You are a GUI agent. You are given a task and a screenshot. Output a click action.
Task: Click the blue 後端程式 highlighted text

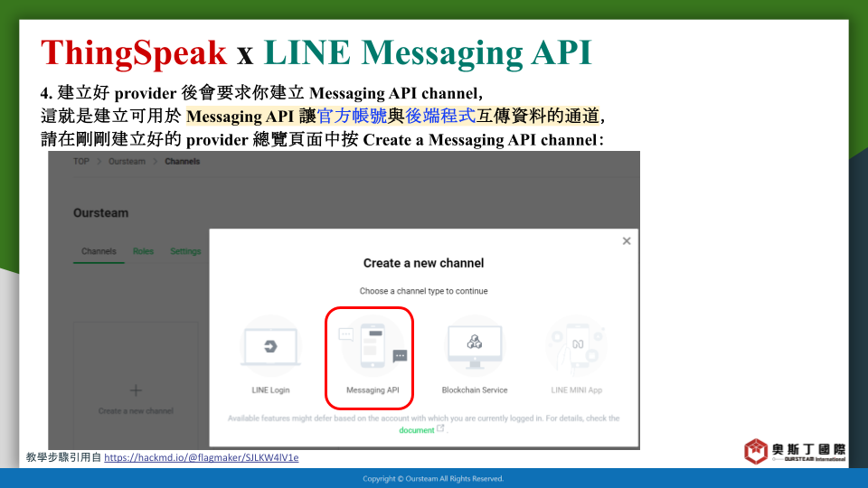[440, 117]
